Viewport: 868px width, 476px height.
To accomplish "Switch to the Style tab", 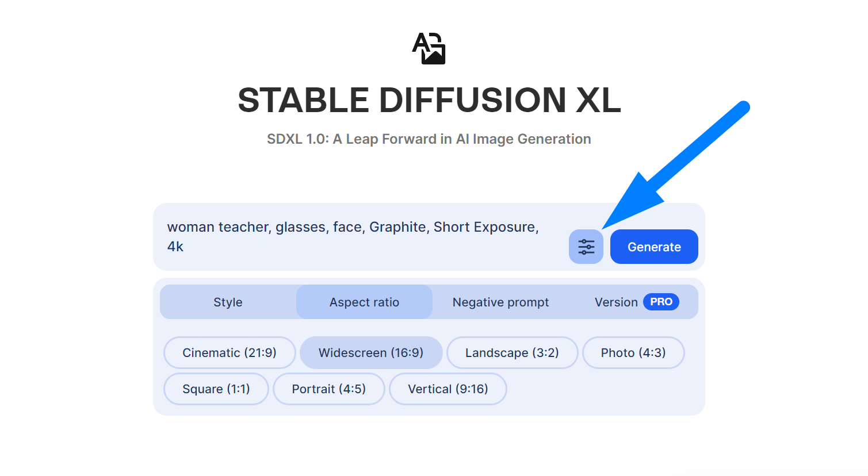I will (x=228, y=302).
